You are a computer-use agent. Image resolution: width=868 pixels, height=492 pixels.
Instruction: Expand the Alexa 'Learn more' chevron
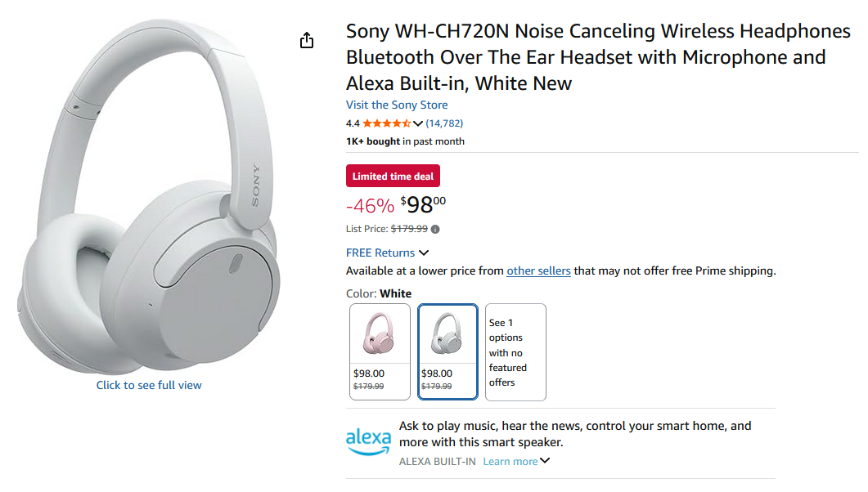545,461
